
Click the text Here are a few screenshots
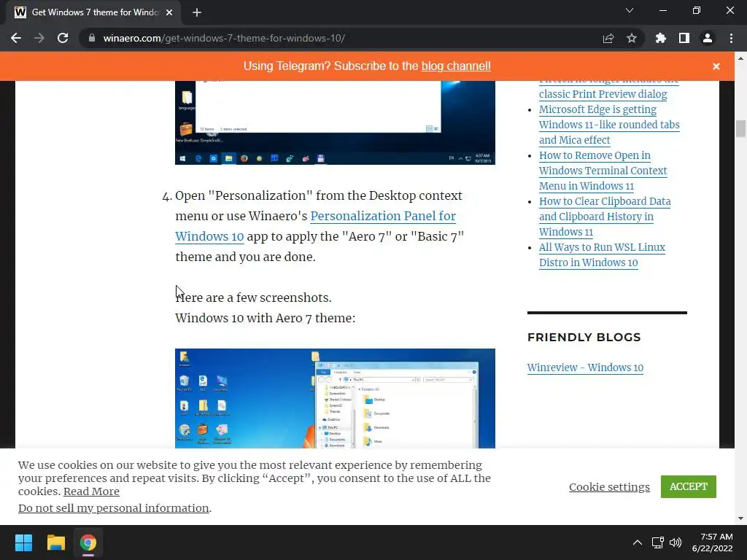pyautogui.click(x=253, y=297)
